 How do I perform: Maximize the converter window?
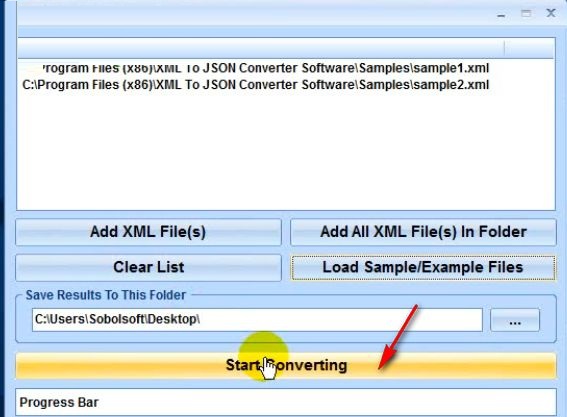point(526,14)
